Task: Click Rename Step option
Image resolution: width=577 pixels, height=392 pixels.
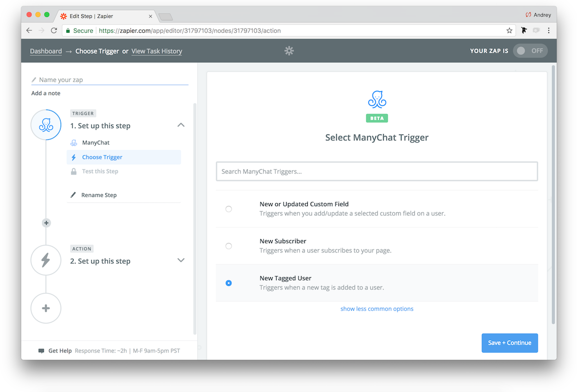Action: [x=99, y=195]
